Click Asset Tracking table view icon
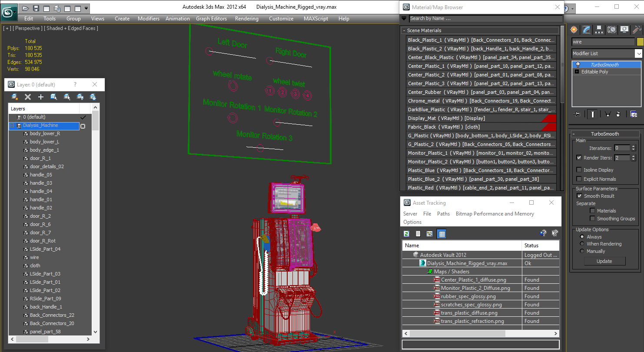This screenshot has height=352, width=644. coord(442,234)
